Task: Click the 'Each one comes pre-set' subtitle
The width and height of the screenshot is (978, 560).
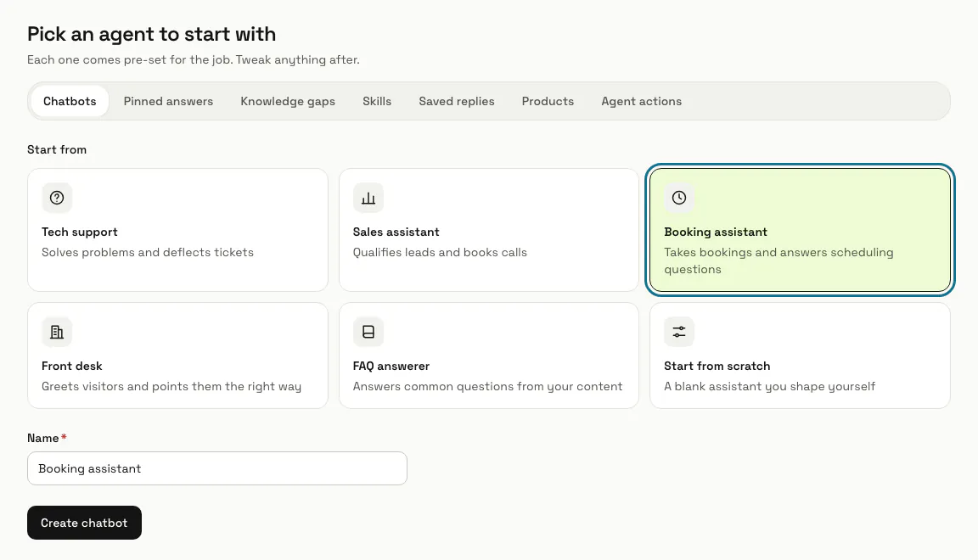Action: [194, 60]
